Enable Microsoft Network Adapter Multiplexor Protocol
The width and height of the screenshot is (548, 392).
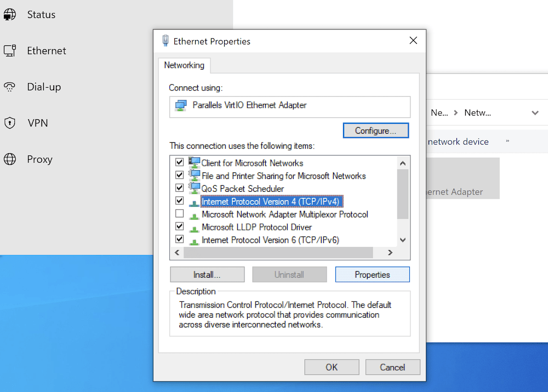point(180,214)
